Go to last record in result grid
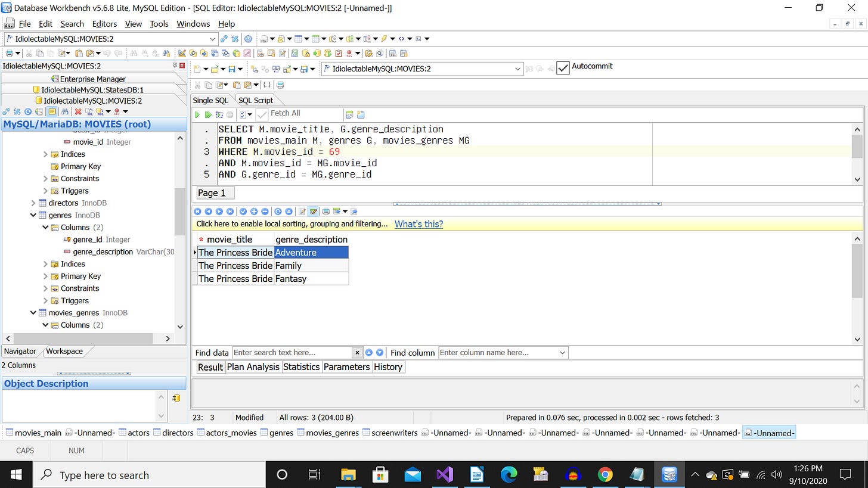The image size is (868, 488). click(230, 212)
